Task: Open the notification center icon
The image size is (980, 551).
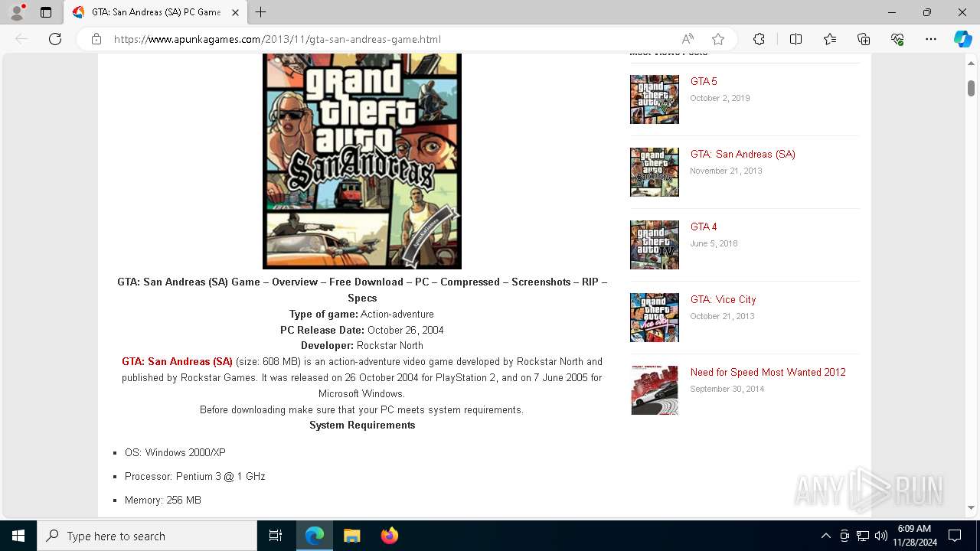Action: coord(955,536)
